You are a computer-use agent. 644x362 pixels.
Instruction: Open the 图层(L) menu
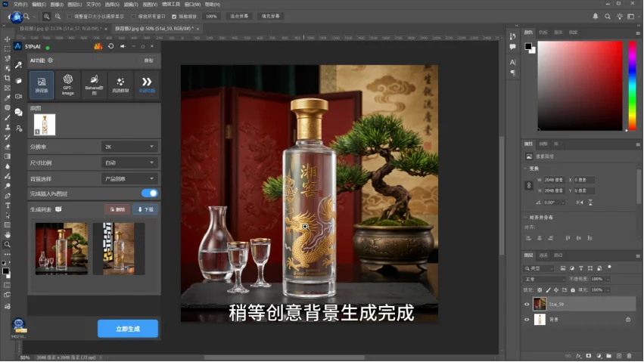74,4
